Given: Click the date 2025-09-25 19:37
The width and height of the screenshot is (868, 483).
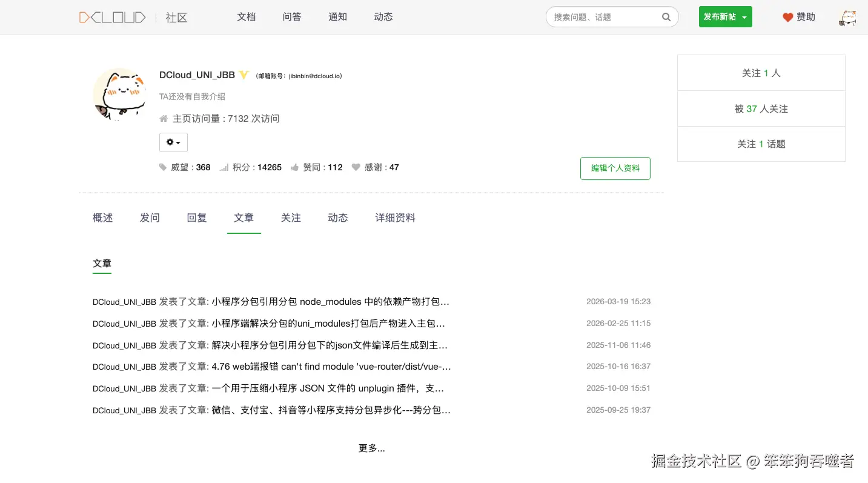Looking at the screenshot, I should (618, 410).
